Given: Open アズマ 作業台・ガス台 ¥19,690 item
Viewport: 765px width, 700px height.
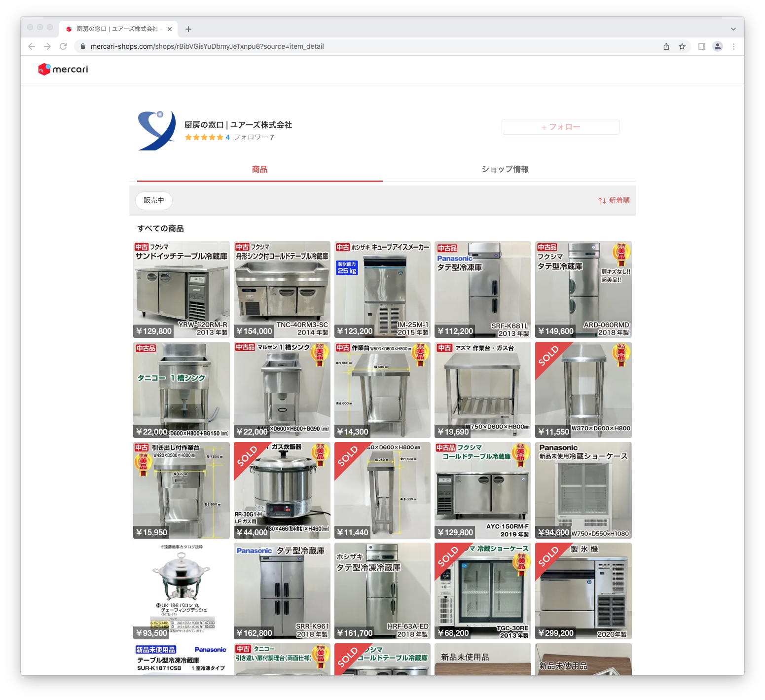Looking at the screenshot, I should (x=483, y=390).
